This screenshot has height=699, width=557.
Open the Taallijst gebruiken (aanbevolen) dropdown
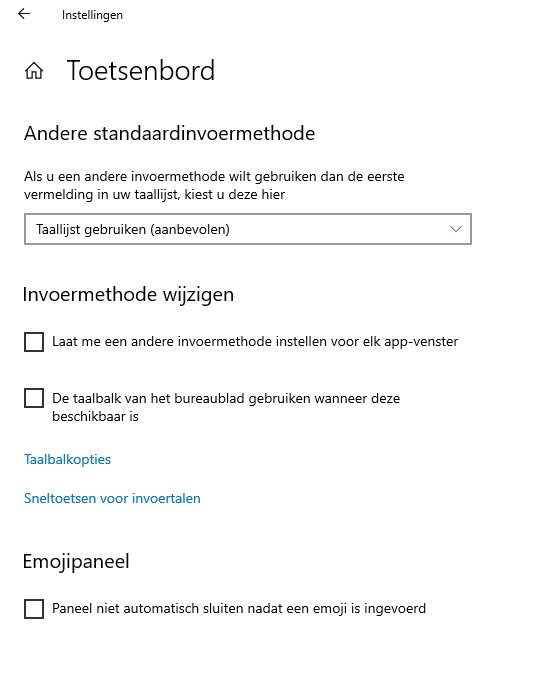[248, 229]
